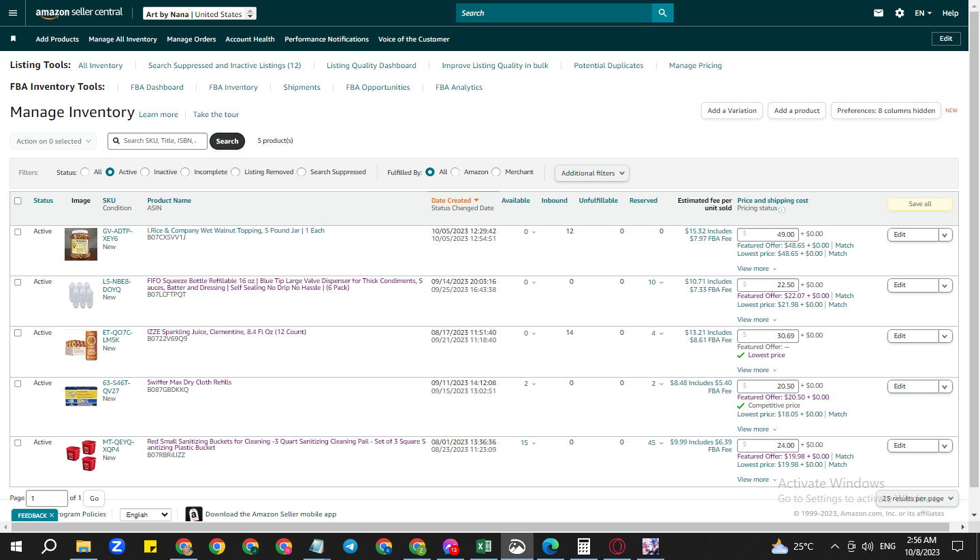This screenshot has width=980, height=560.
Task: Go to 'Manage Pricing' listing tool
Action: coord(696,65)
